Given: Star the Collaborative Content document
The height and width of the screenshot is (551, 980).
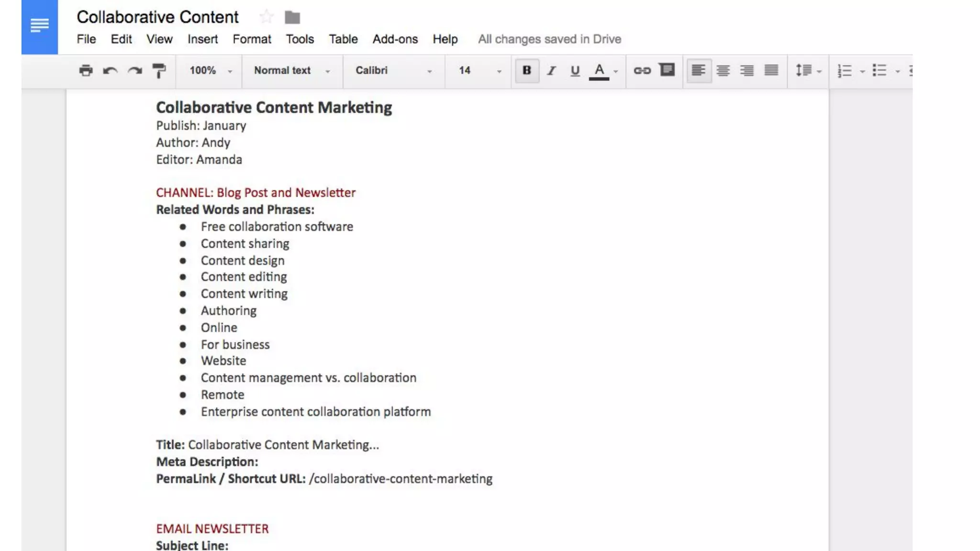Looking at the screenshot, I should [x=266, y=18].
